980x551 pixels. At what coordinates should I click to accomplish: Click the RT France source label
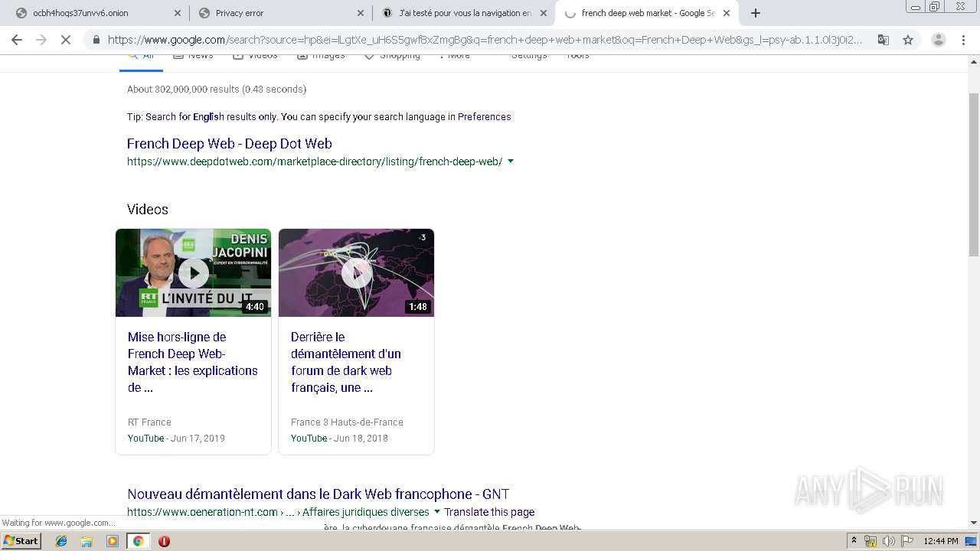[x=149, y=422]
